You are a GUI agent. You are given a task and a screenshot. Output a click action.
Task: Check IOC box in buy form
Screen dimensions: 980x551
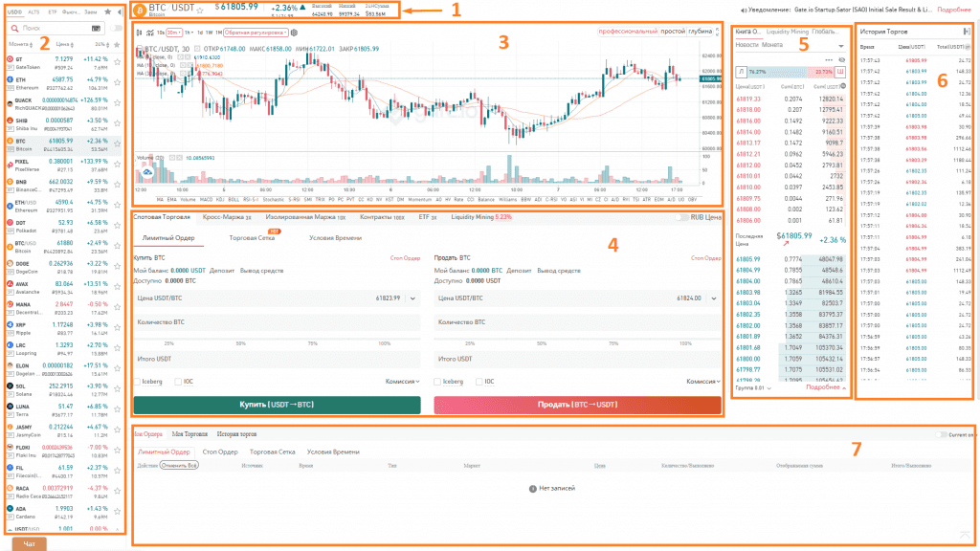(x=178, y=381)
